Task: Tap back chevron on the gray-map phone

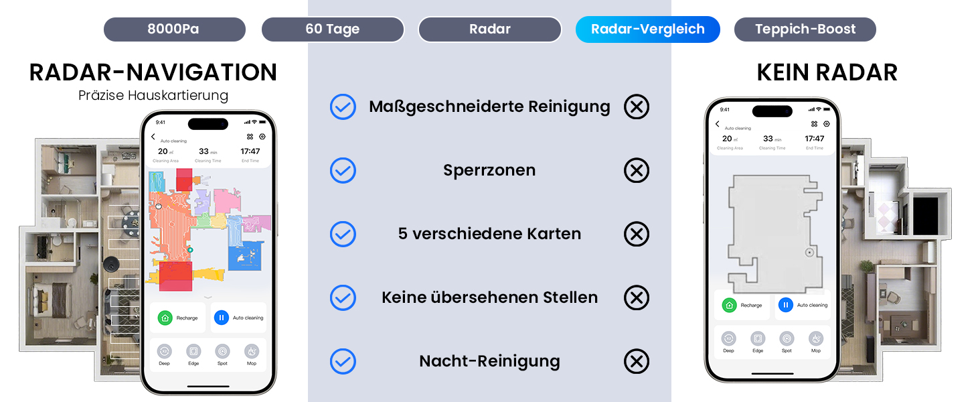Action: (x=718, y=124)
